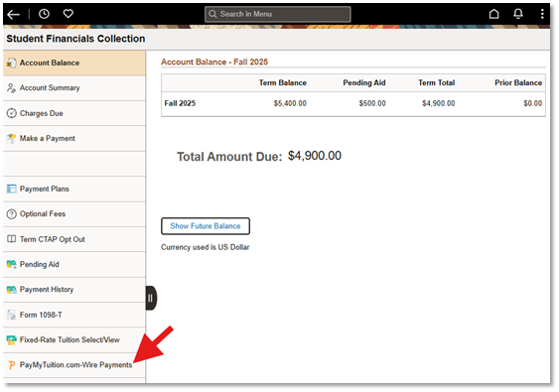Click the magnifier icon in search box
559x392 pixels.
point(212,14)
